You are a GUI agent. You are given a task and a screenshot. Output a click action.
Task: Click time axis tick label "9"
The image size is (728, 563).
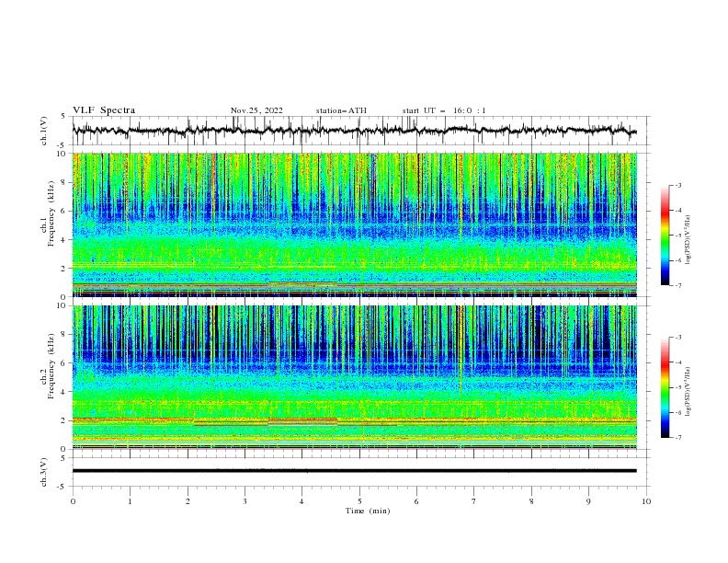coord(588,501)
